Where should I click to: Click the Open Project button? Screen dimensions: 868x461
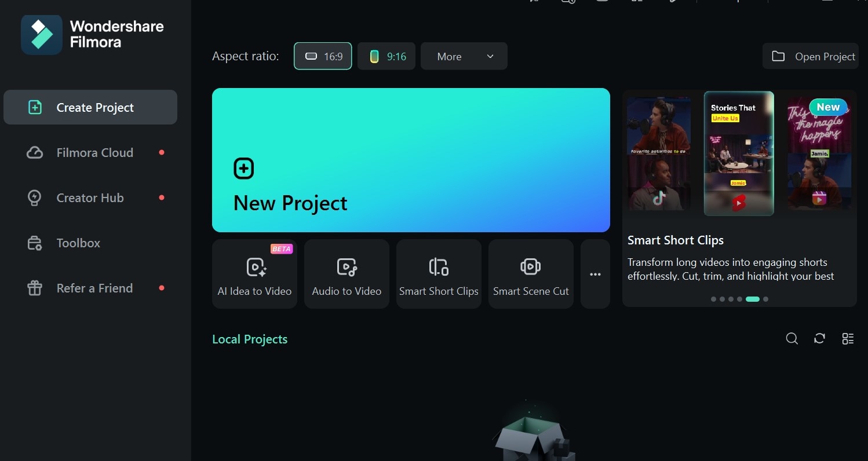[811, 56]
